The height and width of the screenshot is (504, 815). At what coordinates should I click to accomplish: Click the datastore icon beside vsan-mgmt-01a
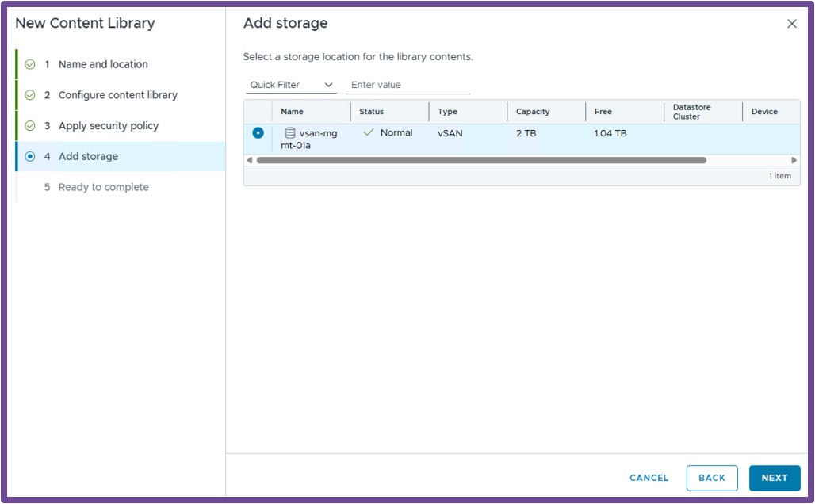click(290, 133)
